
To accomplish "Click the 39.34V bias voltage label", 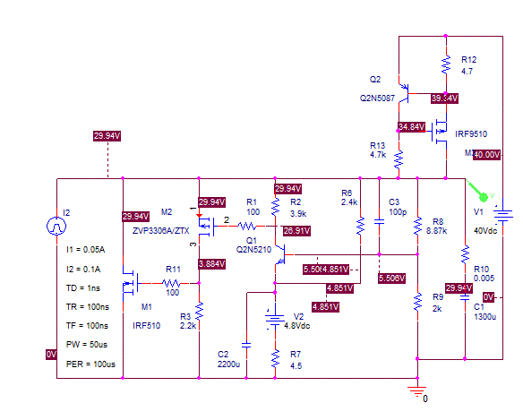I will [444, 99].
